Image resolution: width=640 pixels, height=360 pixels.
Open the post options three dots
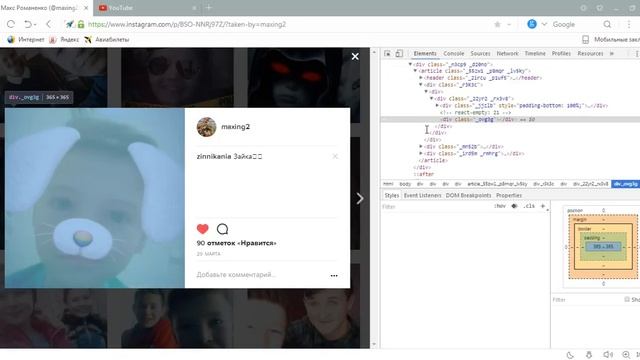(x=334, y=276)
